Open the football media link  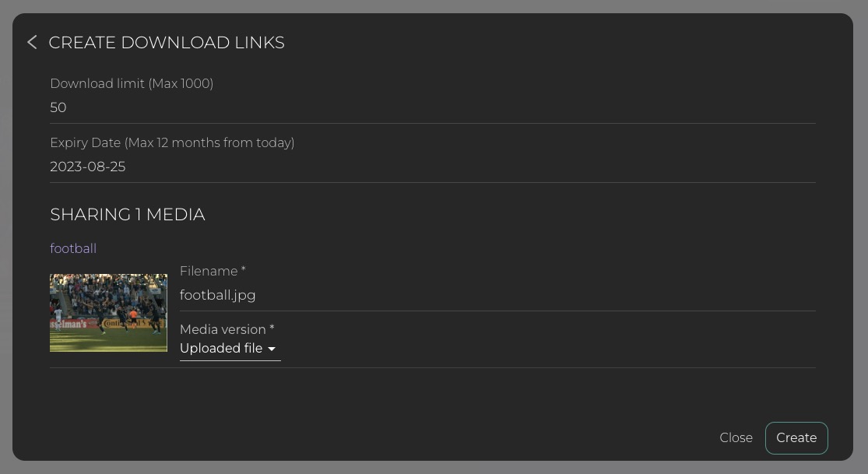[73, 248]
